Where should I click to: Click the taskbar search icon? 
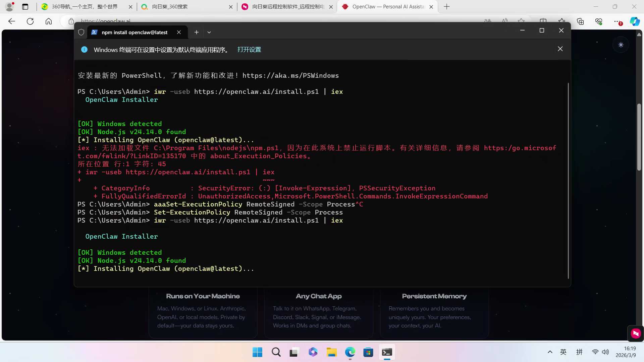tap(276, 352)
